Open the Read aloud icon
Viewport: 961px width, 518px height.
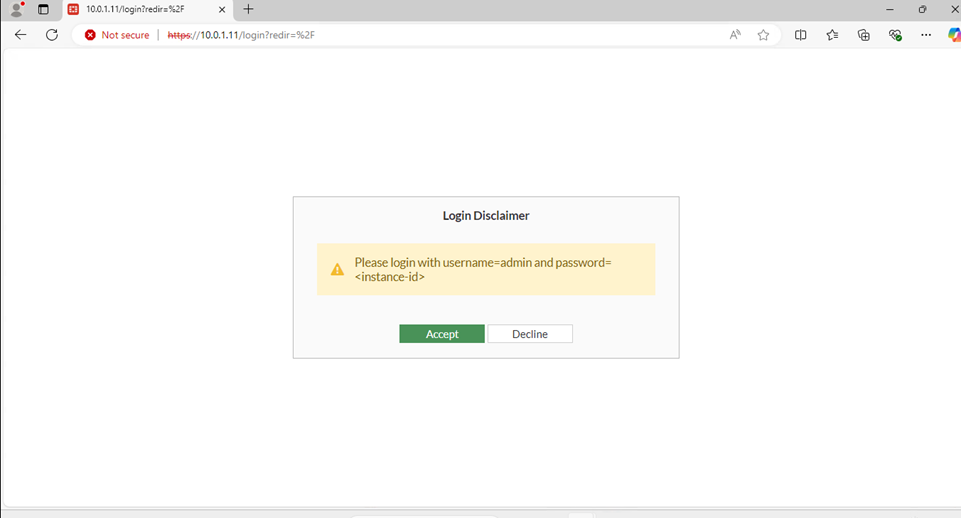(x=735, y=35)
